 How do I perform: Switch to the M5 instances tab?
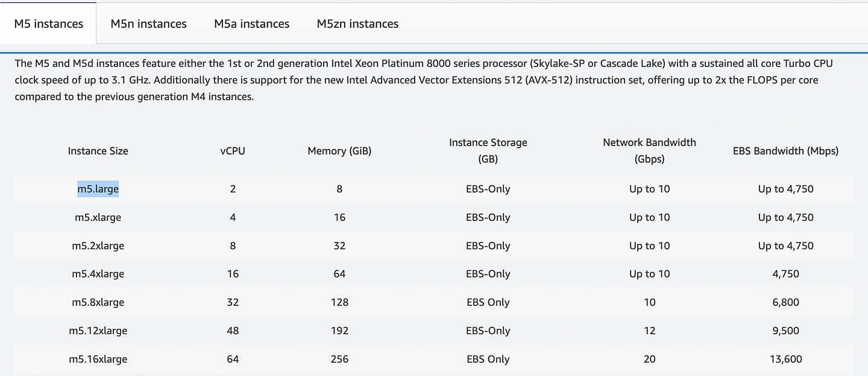point(48,24)
